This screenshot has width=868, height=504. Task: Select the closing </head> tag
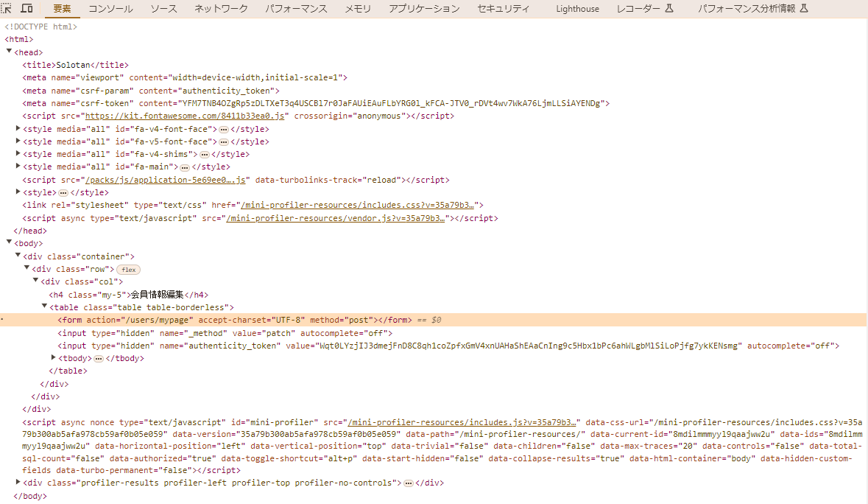pyautogui.click(x=30, y=231)
